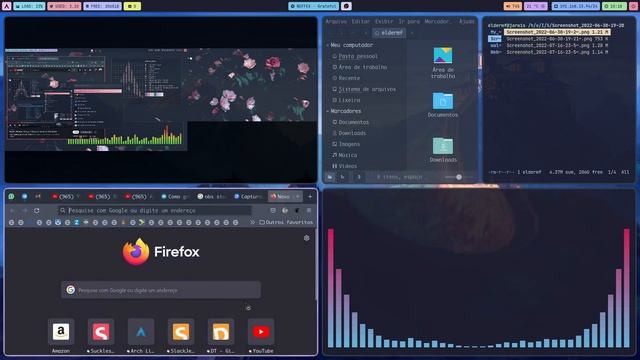640x360 pixels.
Task: Open a new tab with the plus button
Action: tap(310, 196)
